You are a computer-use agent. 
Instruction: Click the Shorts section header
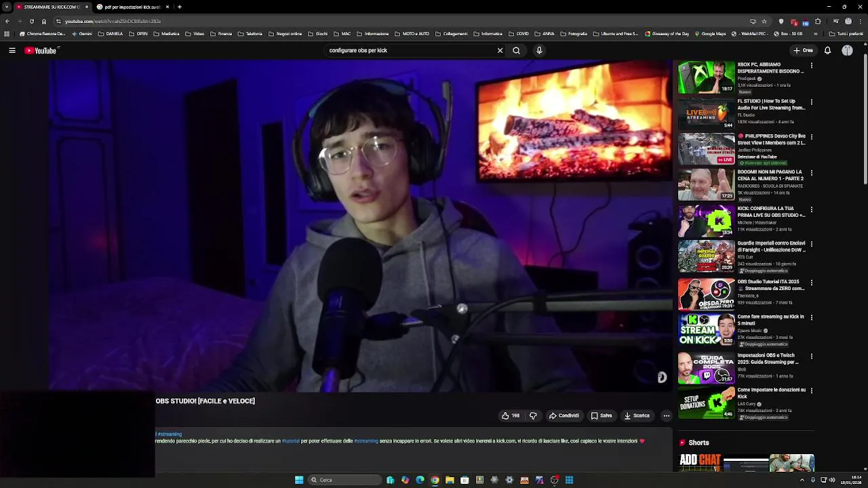tap(698, 443)
